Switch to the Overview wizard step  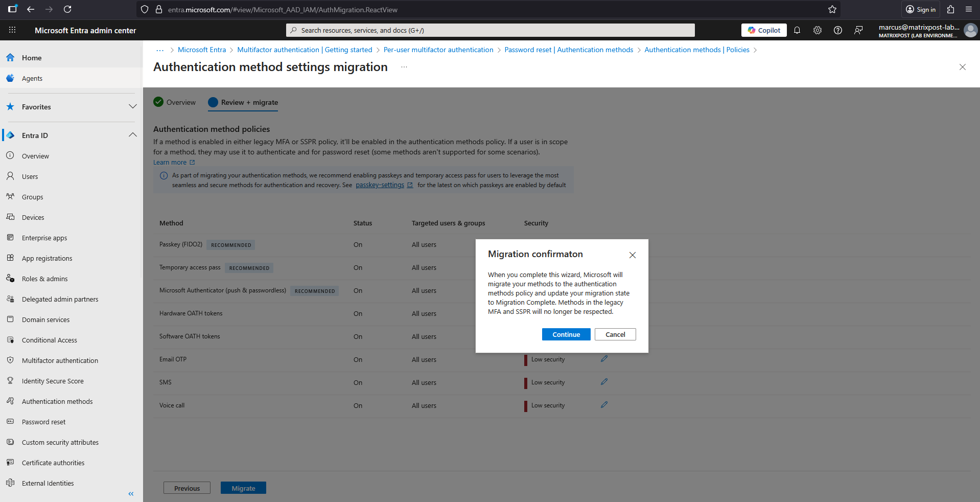175,102
